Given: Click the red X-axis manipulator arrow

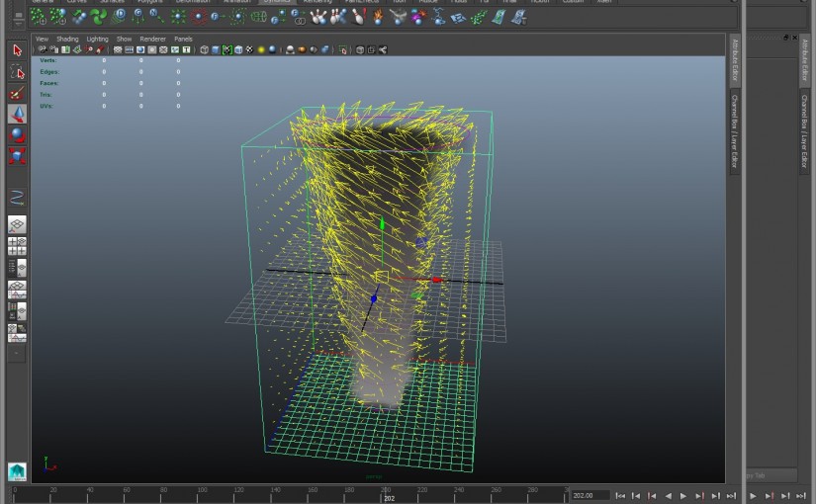Looking at the screenshot, I should (437, 280).
